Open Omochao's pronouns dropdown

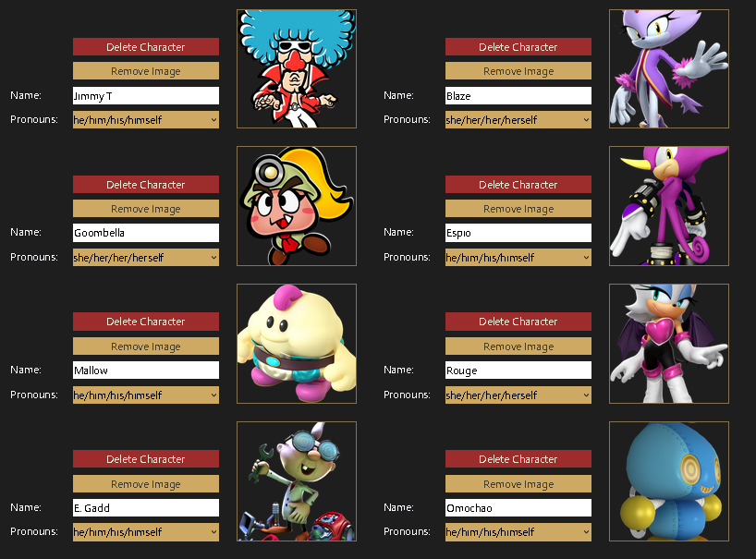coord(518,532)
